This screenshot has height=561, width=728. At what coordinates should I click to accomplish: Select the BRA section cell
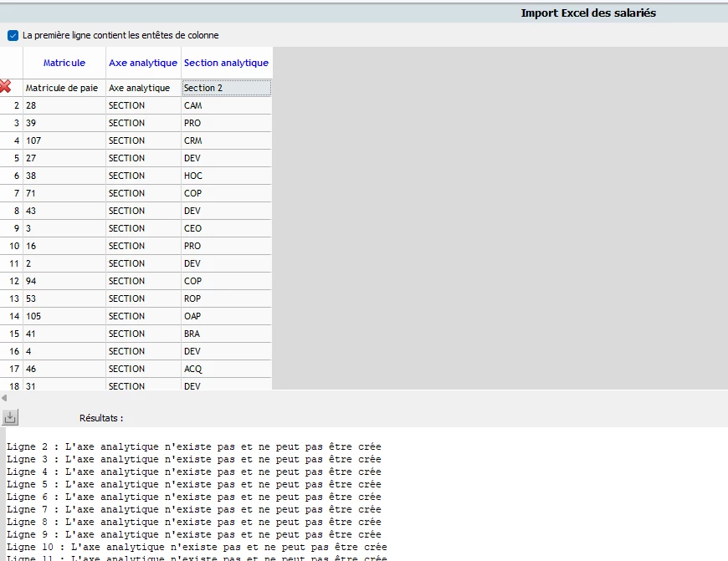[x=226, y=334]
